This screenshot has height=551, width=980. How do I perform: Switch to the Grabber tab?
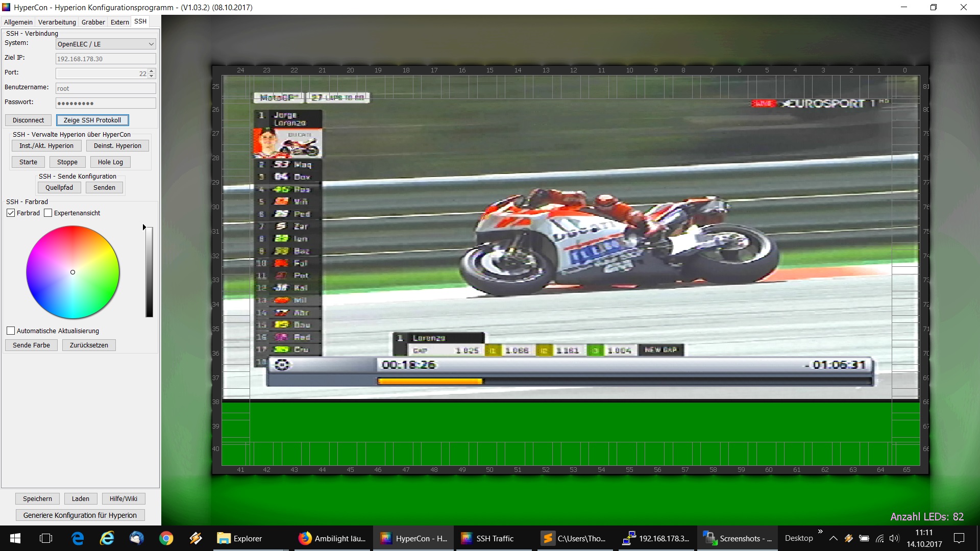coord(93,22)
